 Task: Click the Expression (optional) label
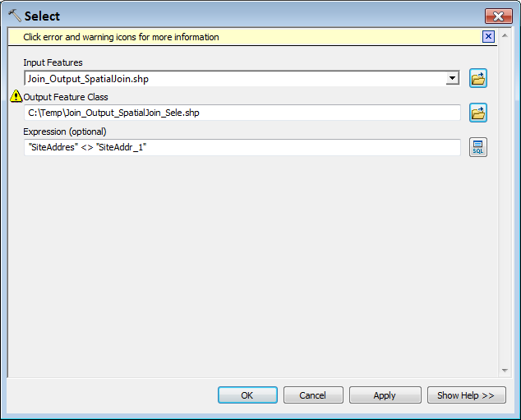tap(65, 132)
